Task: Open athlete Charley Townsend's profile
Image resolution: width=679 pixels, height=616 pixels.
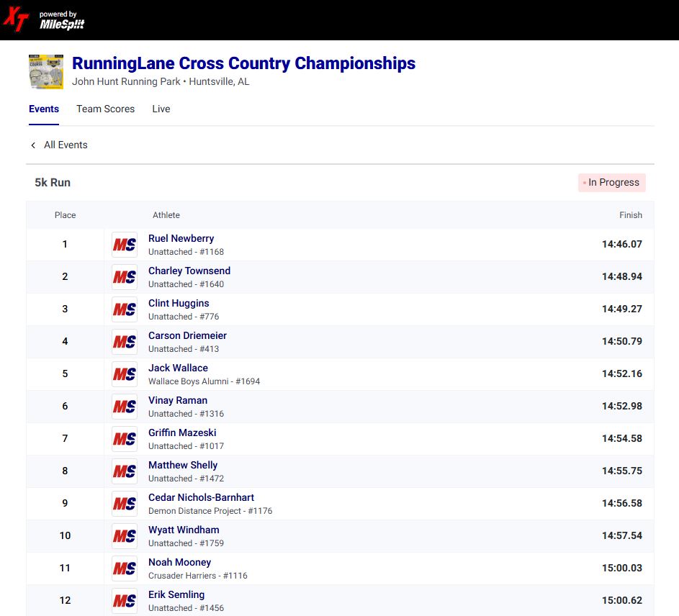Action: 189,271
